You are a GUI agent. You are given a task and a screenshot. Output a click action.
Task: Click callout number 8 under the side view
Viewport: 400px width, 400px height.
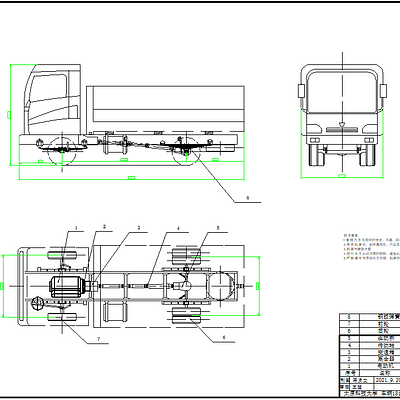pos(247,198)
